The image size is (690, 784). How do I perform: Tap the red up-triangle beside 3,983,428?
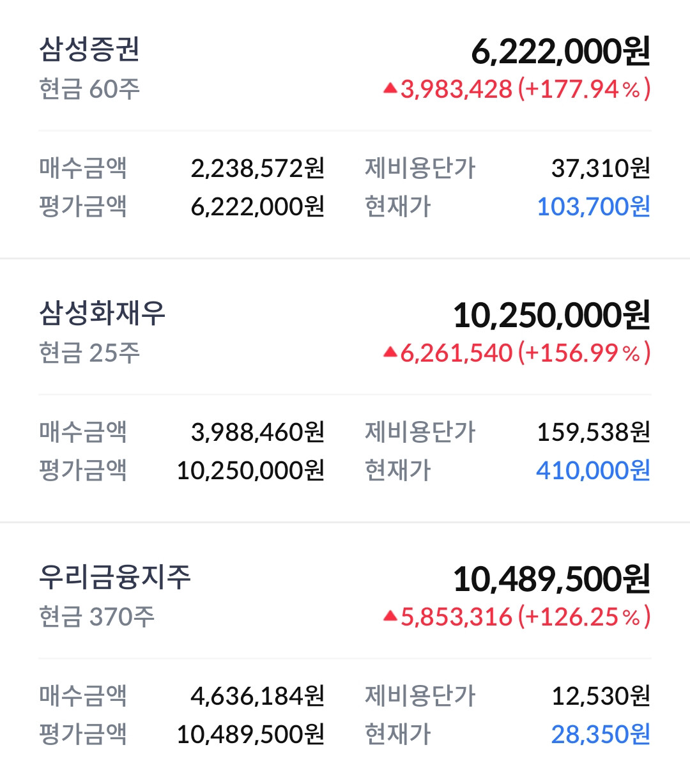click(390, 88)
